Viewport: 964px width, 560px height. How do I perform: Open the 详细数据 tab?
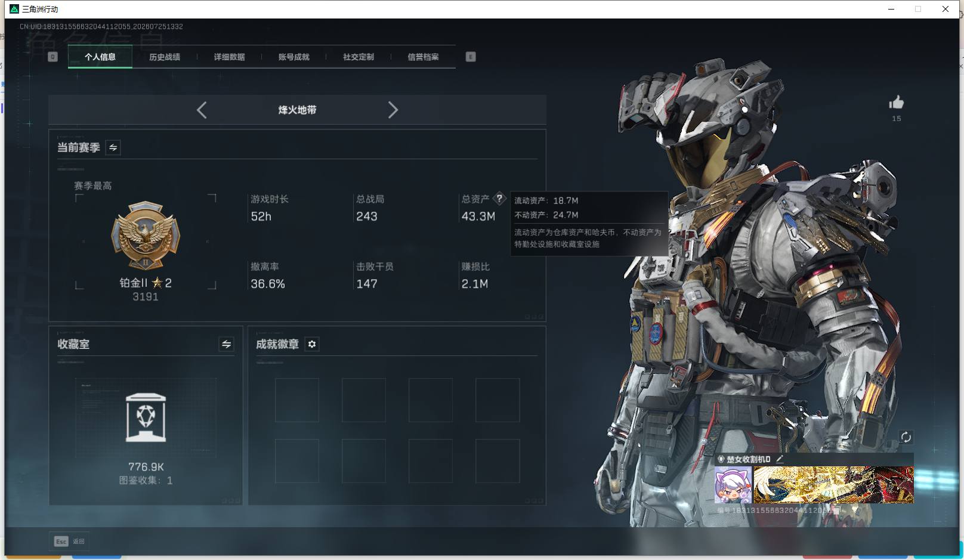coord(229,57)
